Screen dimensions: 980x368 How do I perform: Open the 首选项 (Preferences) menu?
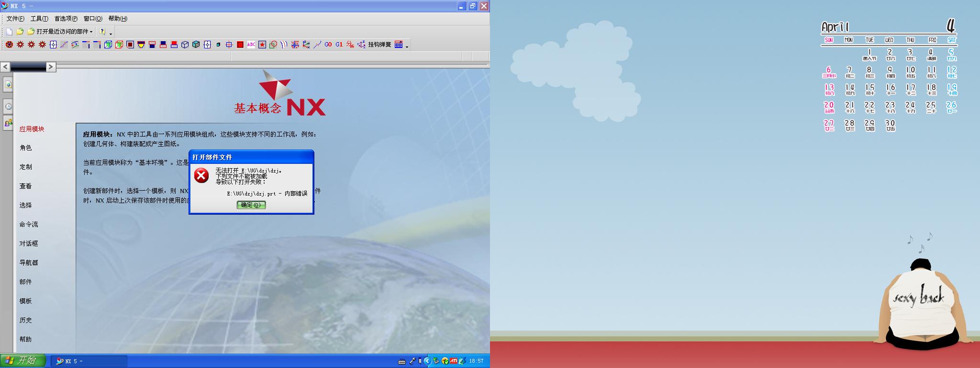coord(66,19)
